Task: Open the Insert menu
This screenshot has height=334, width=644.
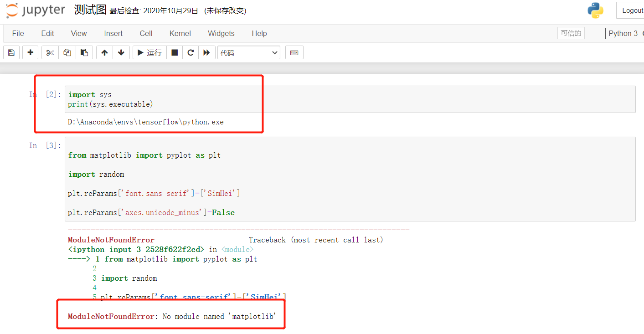Action: click(113, 33)
